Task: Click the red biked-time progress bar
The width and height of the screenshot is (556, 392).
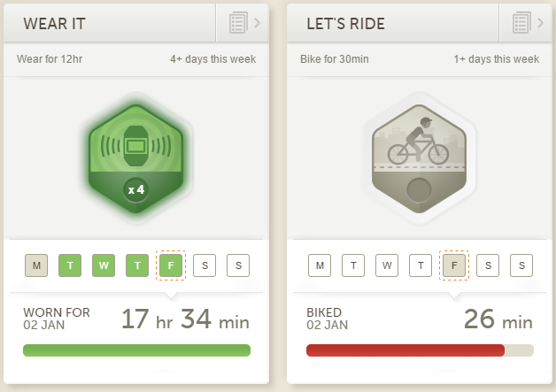Action: point(405,350)
